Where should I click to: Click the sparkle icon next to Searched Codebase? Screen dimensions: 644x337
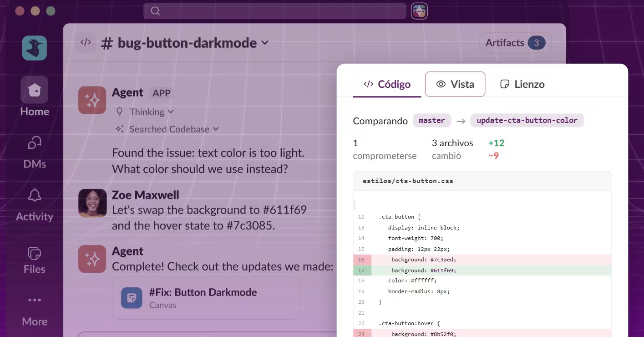(120, 129)
